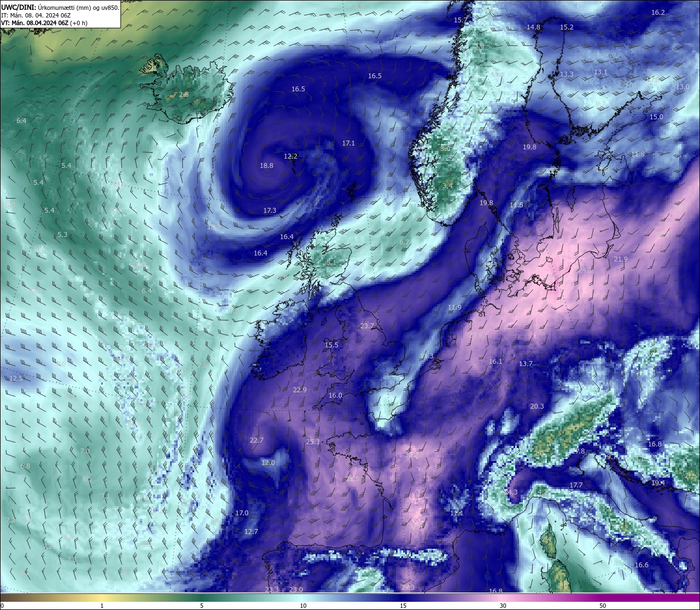Click the 'UWC/DINI: Úrkomumætti (mm) og uv850.' title
Image resolution: width=700 pixels, height=610 pixels.
coord(60,7)
